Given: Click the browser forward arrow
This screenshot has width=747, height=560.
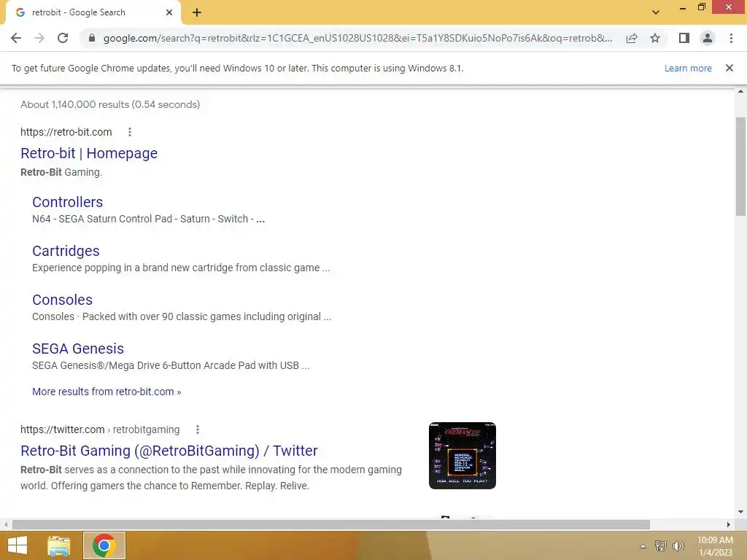Looking at the screenshot, I should pyautogui.click(x=39, y=38).
